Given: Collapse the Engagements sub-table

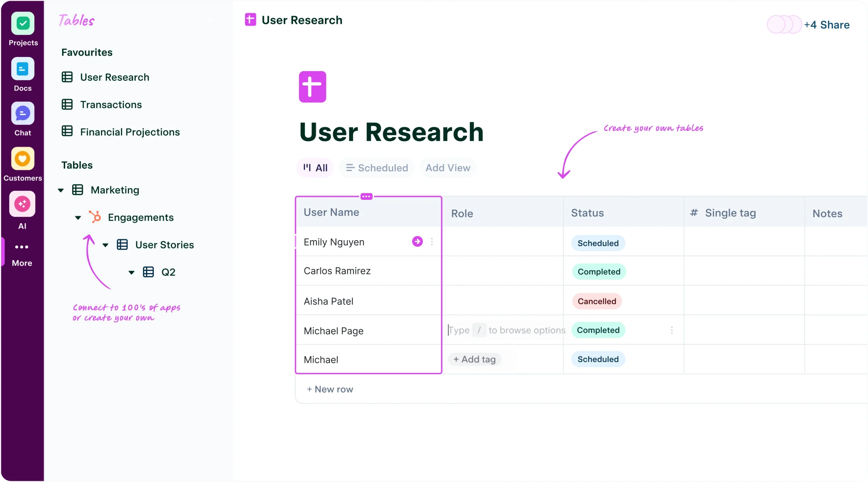Looking at the screenshot, I should (x=78, y=217).
